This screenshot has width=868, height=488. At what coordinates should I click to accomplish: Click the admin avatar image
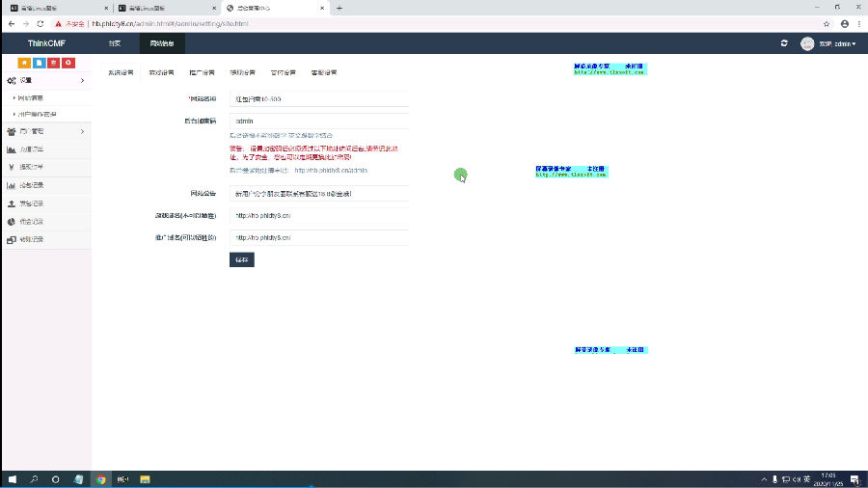click(807, 43)
